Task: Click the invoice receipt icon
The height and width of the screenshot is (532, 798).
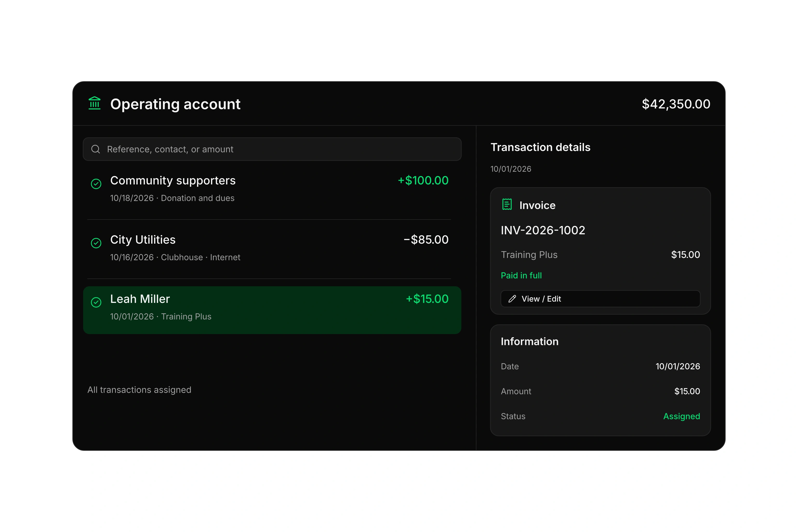Action: (507, 205)
